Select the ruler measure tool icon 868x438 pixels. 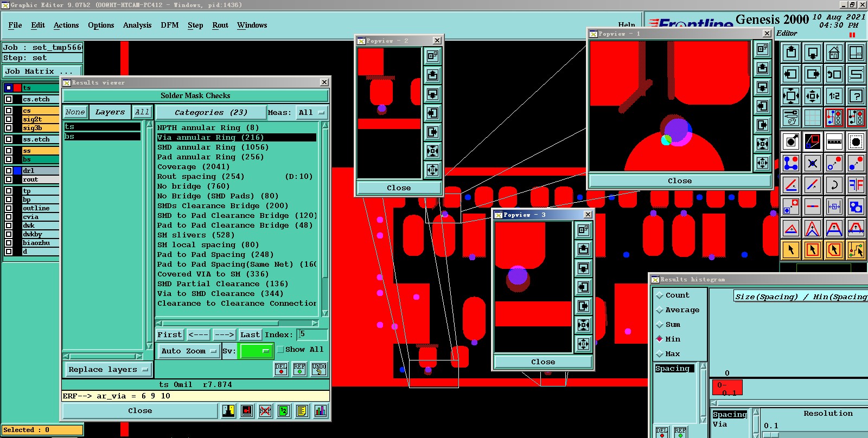(x=834, y=141)
